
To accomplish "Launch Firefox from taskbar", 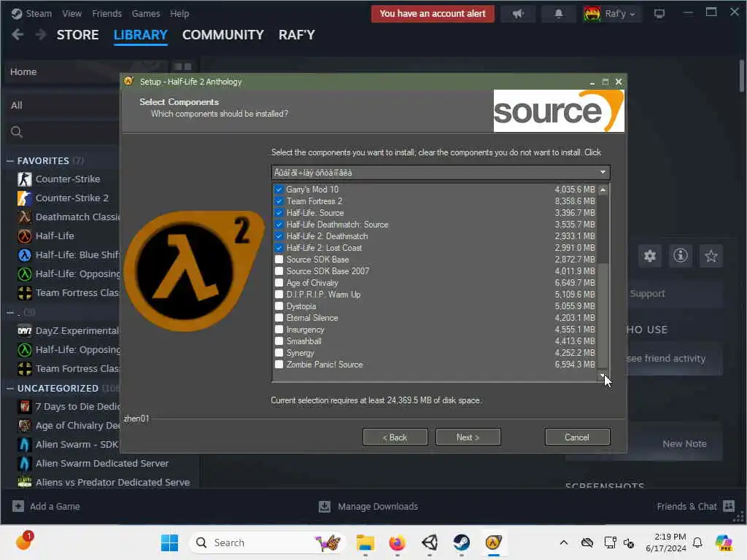I will 397,542.
